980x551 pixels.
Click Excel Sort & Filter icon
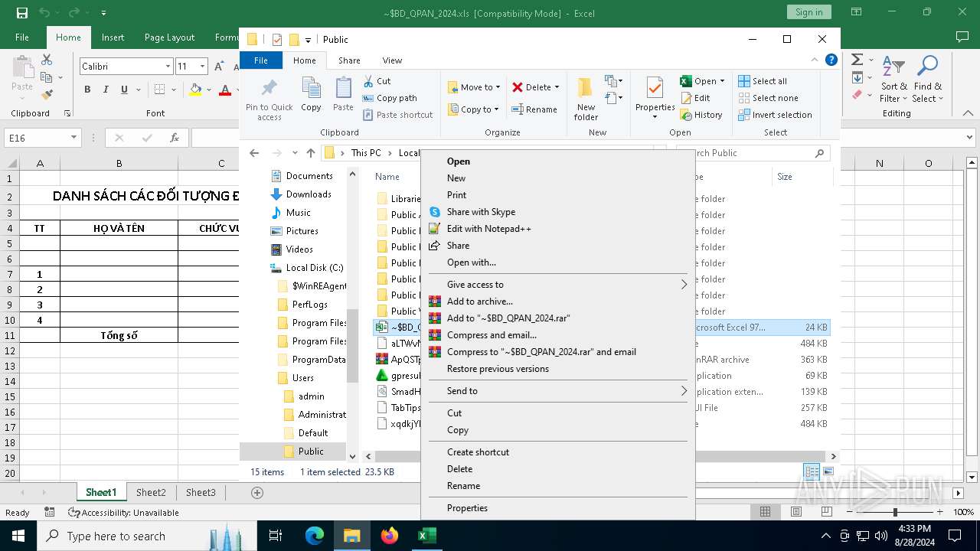coord(893,67)
